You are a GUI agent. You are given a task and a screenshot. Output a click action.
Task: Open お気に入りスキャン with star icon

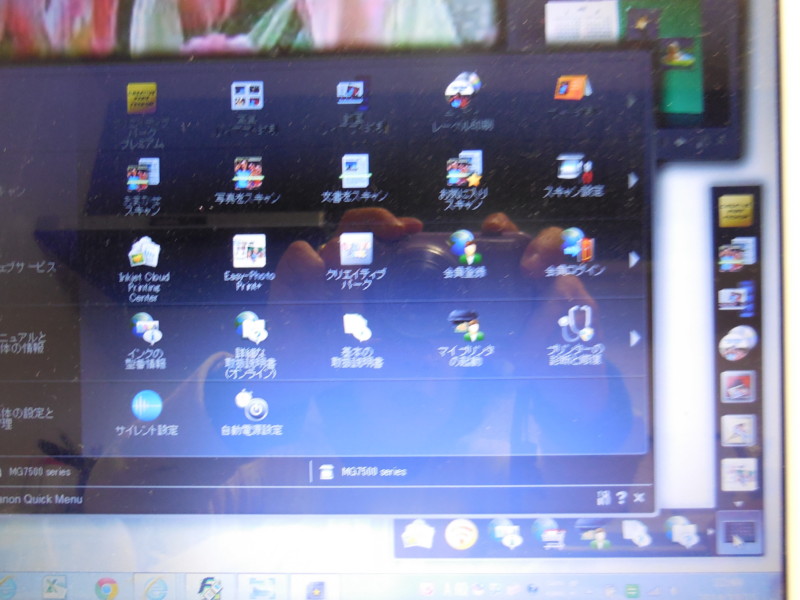[464, 169]
